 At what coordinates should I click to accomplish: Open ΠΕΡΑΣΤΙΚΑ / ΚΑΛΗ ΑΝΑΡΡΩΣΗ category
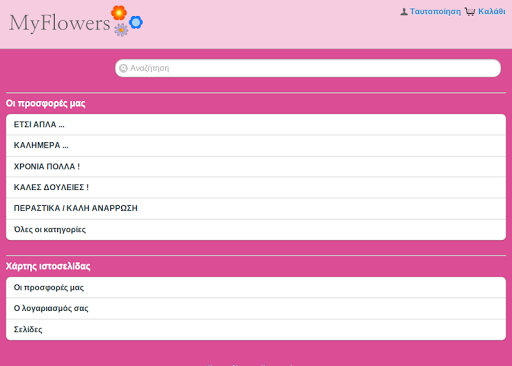pyautogui.click(x=256, y=208)
